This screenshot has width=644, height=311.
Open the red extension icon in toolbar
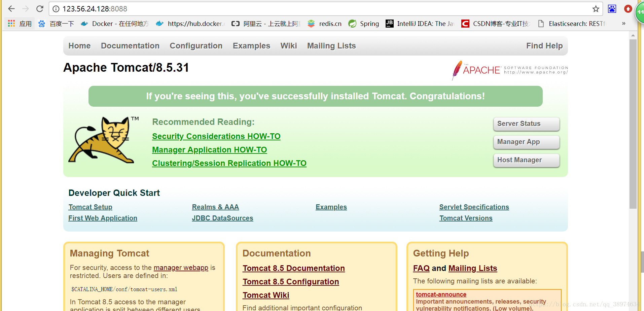(x=628, y=9)
